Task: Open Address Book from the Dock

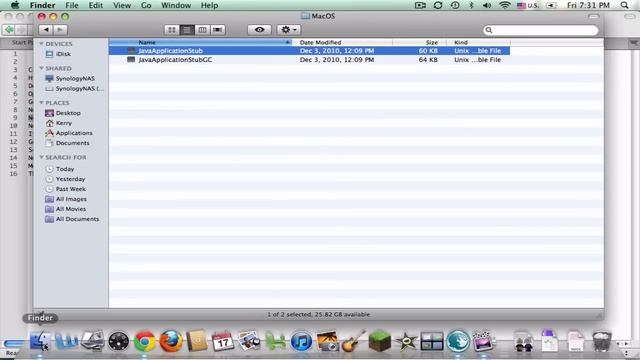Action: 197,341
